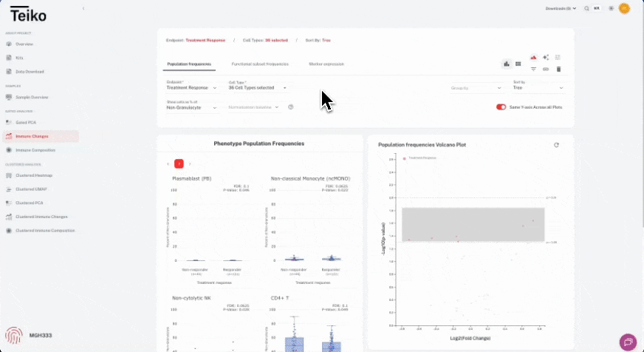Click the Immune Changes chart icon

click(9, 136)
